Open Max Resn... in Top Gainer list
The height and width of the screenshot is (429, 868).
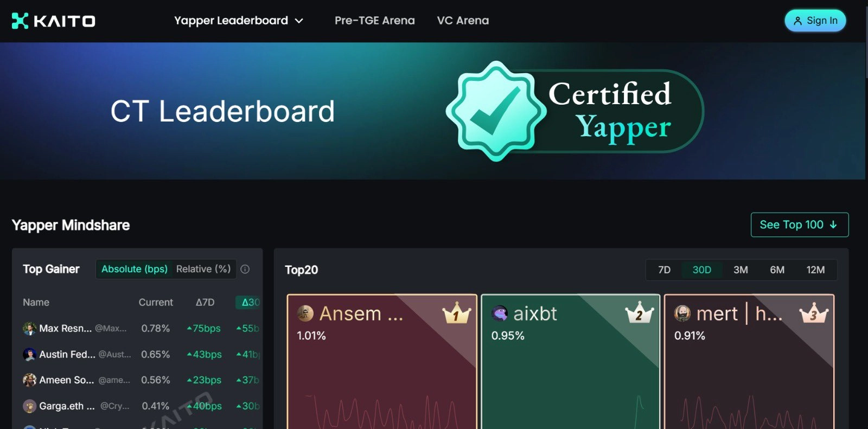pos(65,328)
